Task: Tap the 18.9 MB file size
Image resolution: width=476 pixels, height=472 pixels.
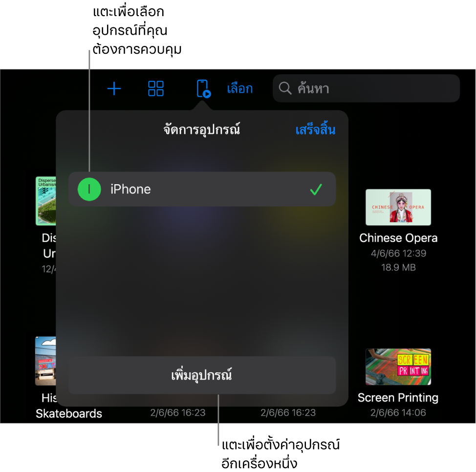Action: 398,267
